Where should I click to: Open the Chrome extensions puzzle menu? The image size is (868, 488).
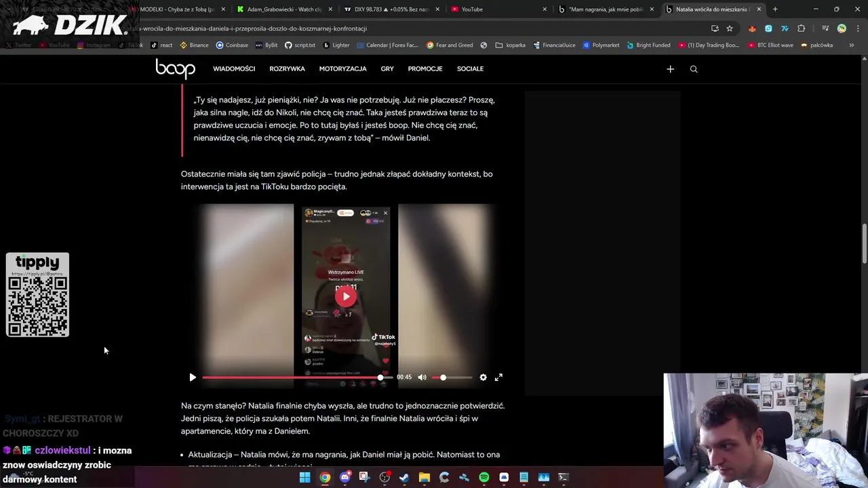click(802, 28)
